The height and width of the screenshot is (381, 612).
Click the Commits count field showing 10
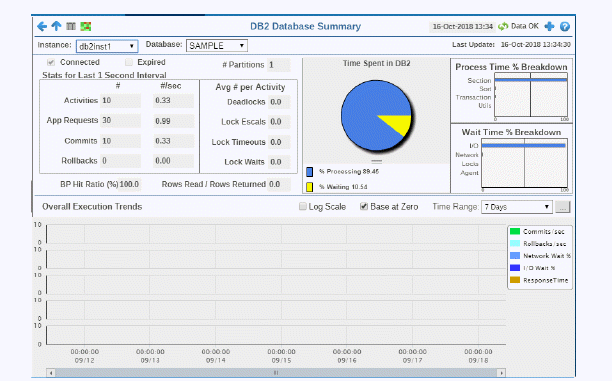pyautogui.click(x=121, y=141)
